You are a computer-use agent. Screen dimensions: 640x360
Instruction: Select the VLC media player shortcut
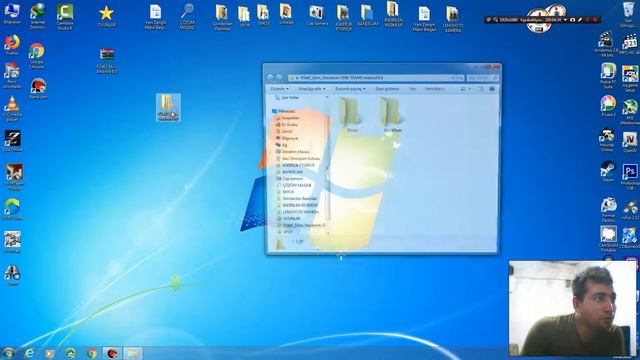coord(12,108)
